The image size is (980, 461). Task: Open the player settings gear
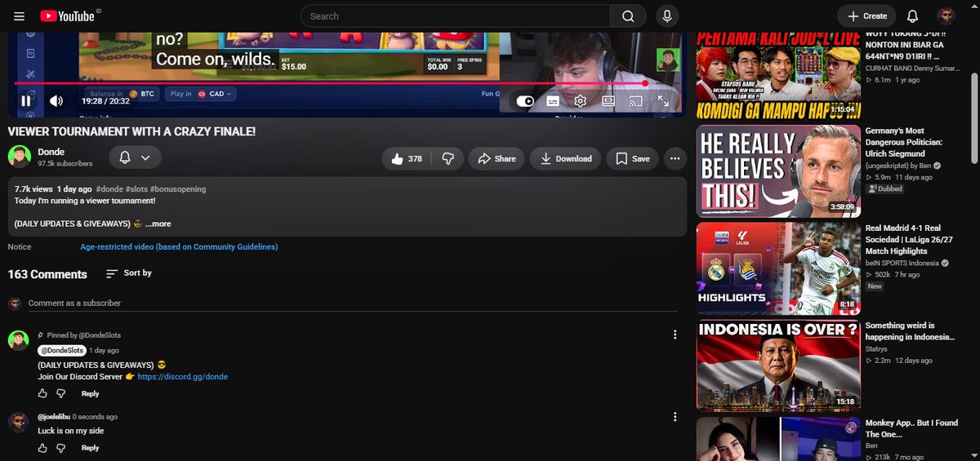(x=581, y=101)
